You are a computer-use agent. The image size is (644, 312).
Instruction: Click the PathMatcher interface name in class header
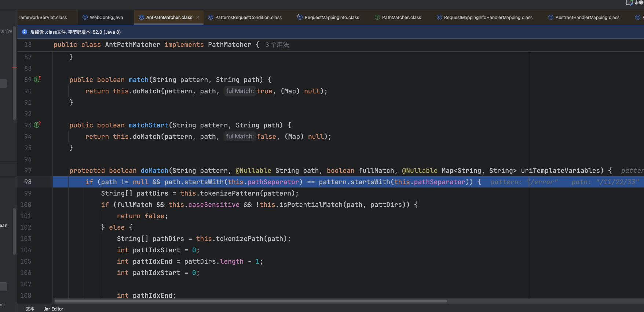coord(230,45)
